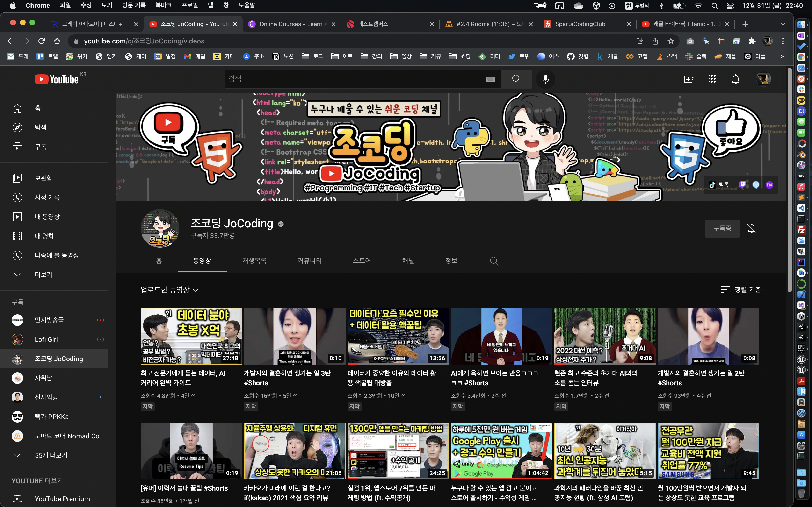Click the voice search microphone icon

click(x=546, y=79)
